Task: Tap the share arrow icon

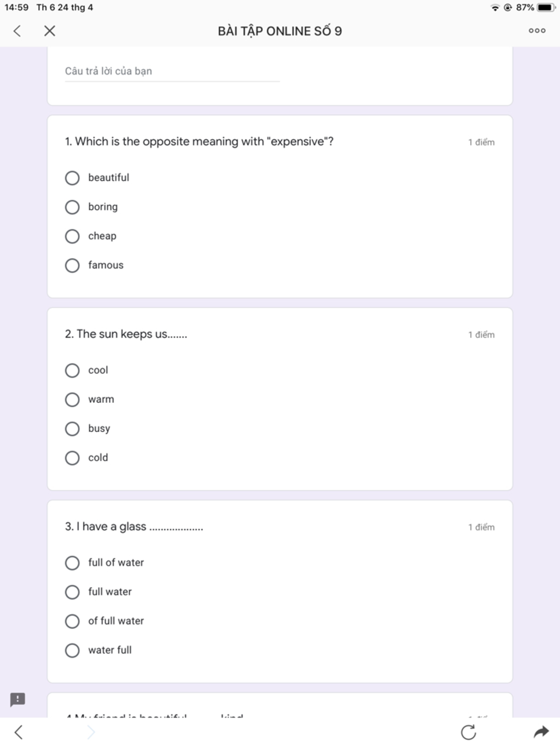Action: pyautogui.click(x=541, y=732)
